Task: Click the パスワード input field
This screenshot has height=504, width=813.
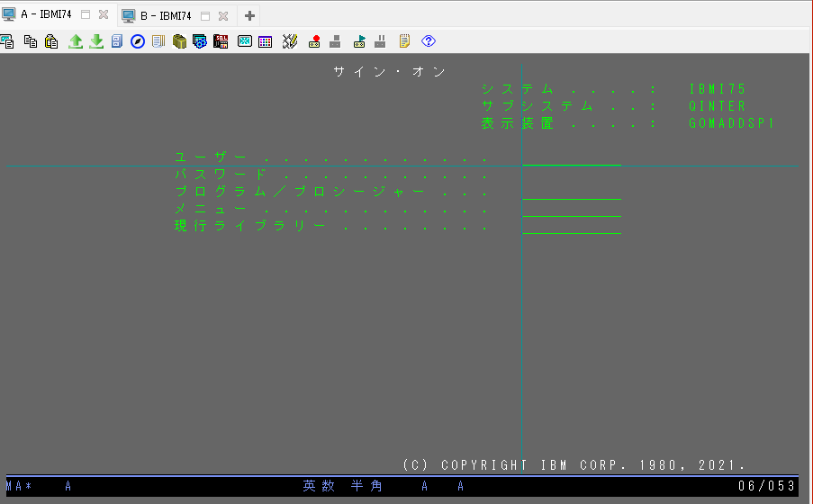Action: tap(572, 175)
